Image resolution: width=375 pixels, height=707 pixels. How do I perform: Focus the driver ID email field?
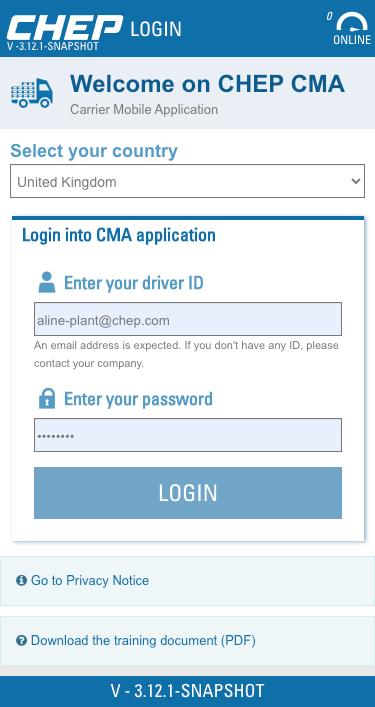(188, 319)
